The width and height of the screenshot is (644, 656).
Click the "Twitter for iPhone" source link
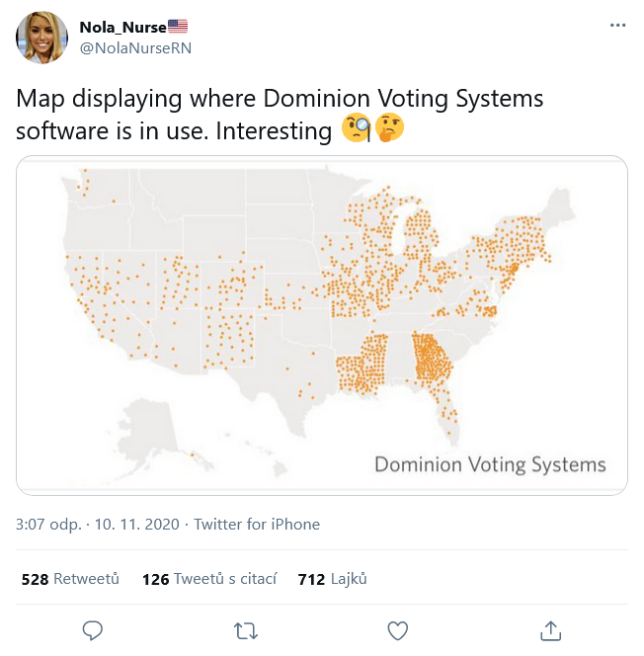pos(257,524)
